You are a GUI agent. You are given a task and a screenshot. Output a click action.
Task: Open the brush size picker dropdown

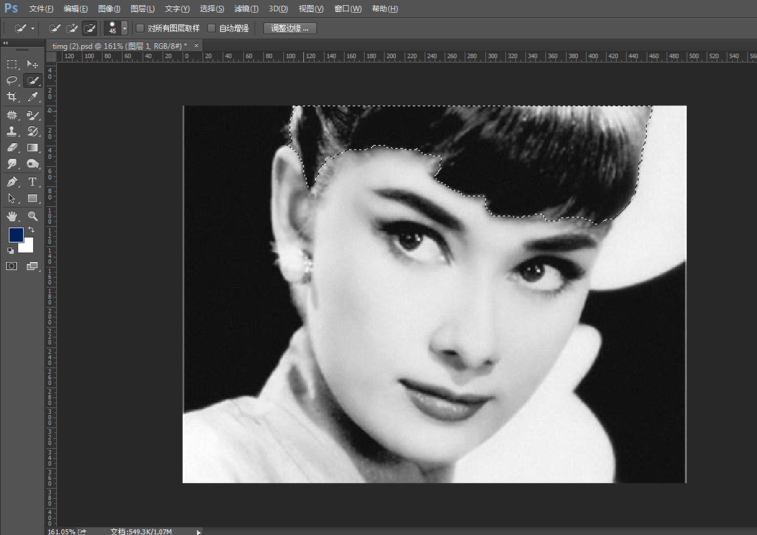tap(124, 28)
